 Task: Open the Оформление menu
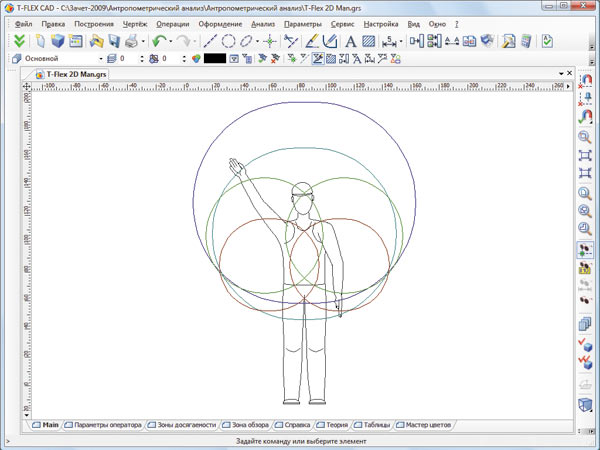[x=220, y=24]
